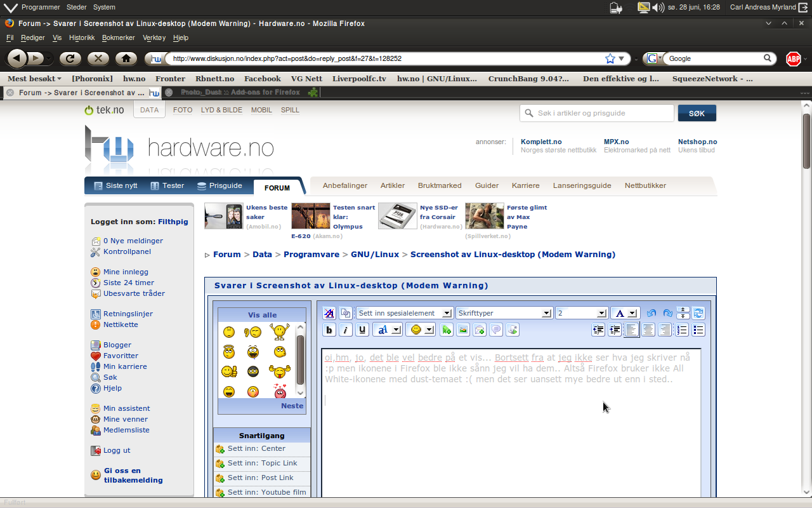The width and height of the screenshot is (812, 508).
Task: Click the insert email link icon
Action: (480, 330)
